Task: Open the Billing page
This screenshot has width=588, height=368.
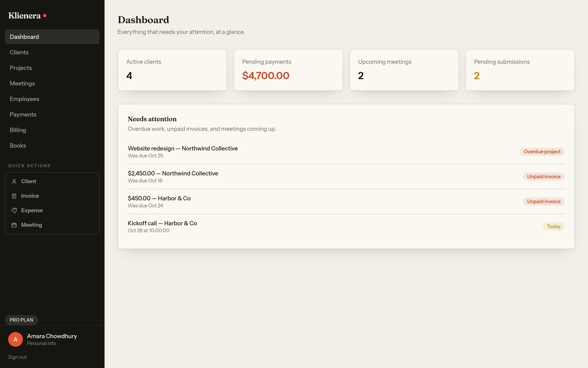Action: 52,130
